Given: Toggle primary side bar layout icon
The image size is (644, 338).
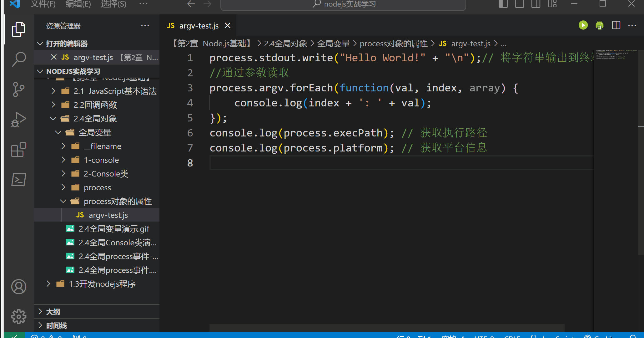Looking at the screenshot, I should (503, 4).
